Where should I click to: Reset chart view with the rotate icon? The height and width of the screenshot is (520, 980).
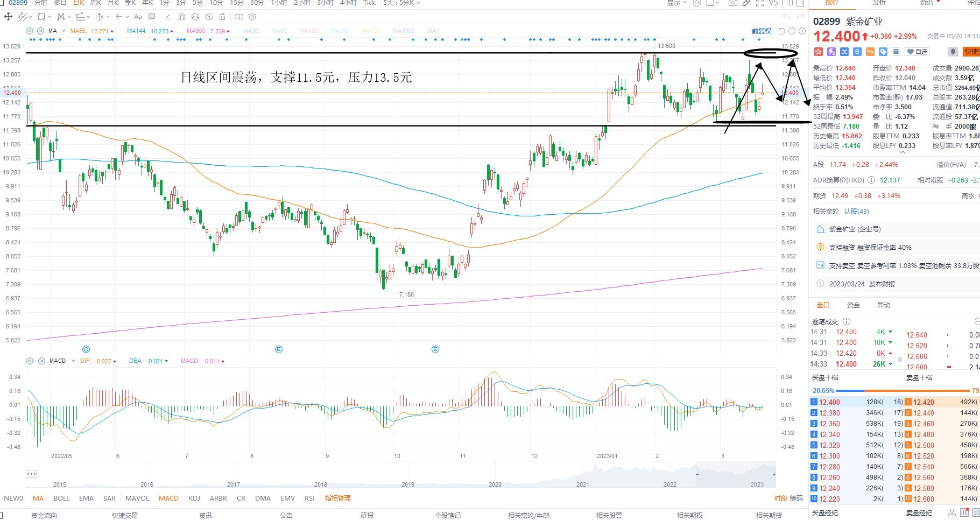tap(782, 31)
